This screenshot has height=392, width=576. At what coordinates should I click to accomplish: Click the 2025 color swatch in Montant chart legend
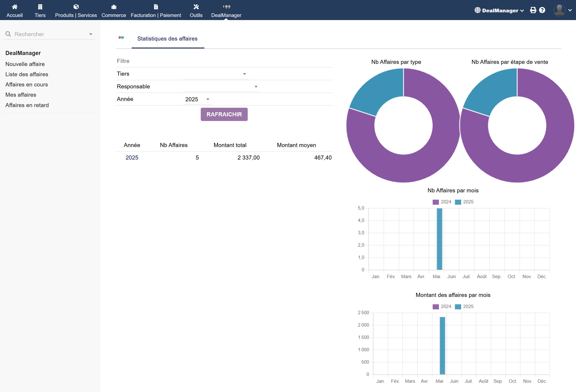click(x=458, y=307)
